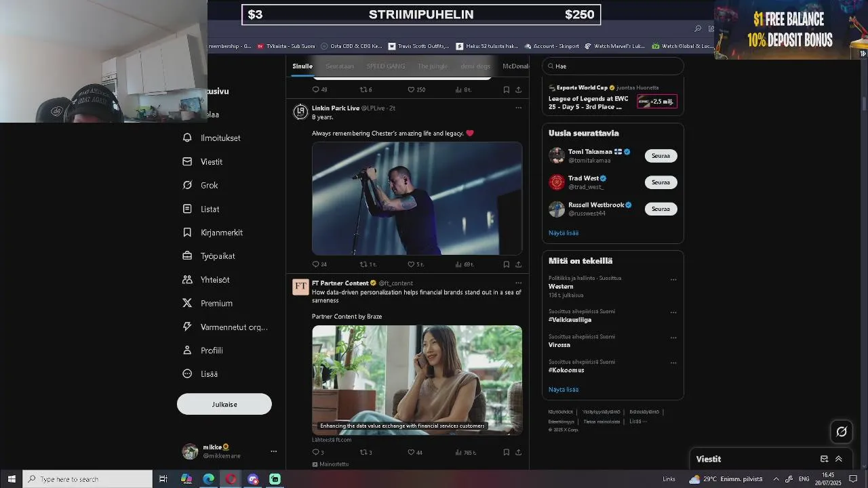Image resolution: width=868 pixels, height=488 pixels.
Task: Open options for Western trend
Action: tap(673, 279)
